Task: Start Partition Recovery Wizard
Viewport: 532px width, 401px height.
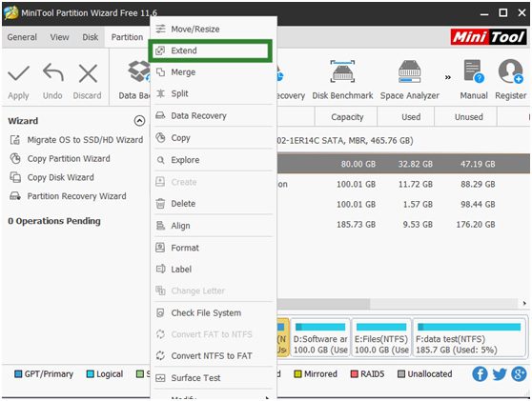Action: [68, 196]
